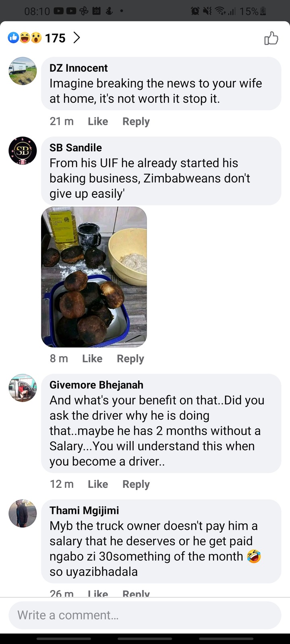Open SB Sandile's SB logo avatar
The height and width of the screenshot is (644, 290).
coord(23,151)
